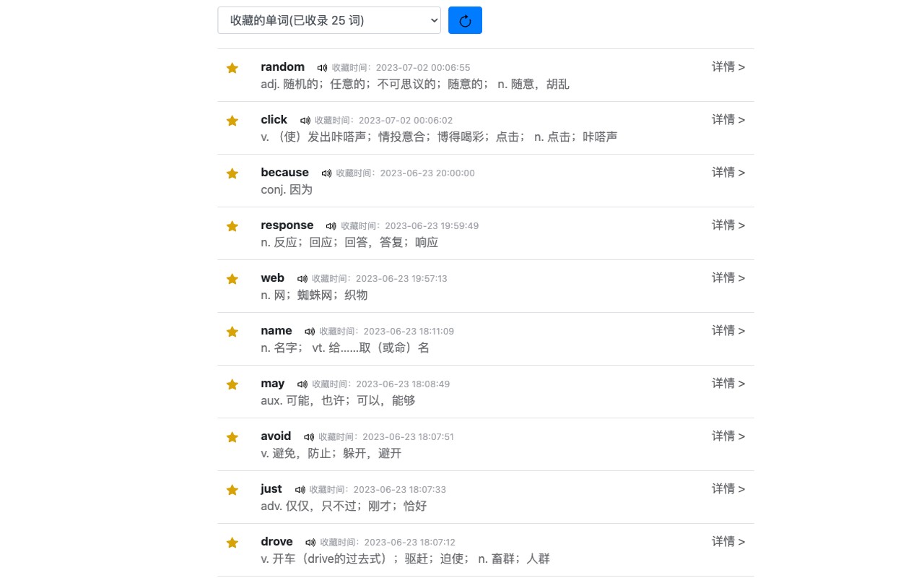Select the word title random
Viewport: 924px width, 578px height.
283,66
